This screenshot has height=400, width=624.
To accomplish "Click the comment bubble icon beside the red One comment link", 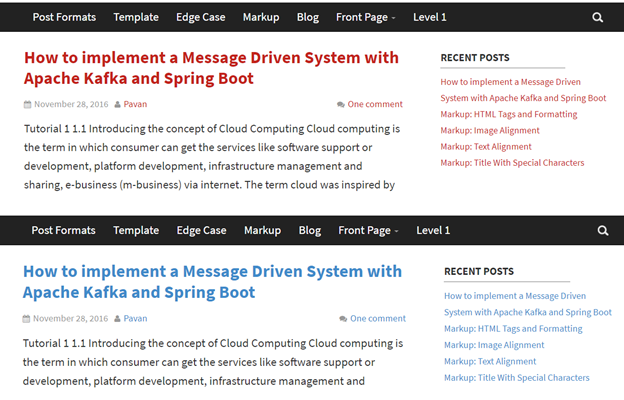I will click(341, 104).
